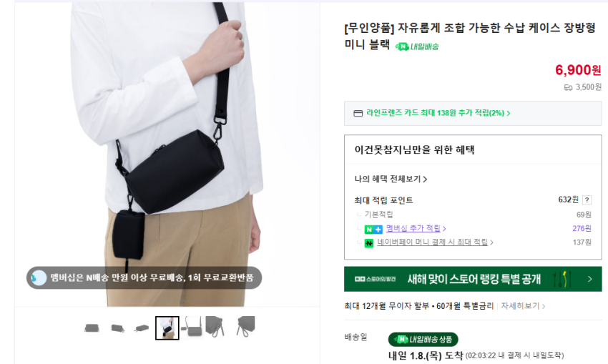
Task: Select the last thumbnail showing the strap detail
Action: [x=245, y=326]
